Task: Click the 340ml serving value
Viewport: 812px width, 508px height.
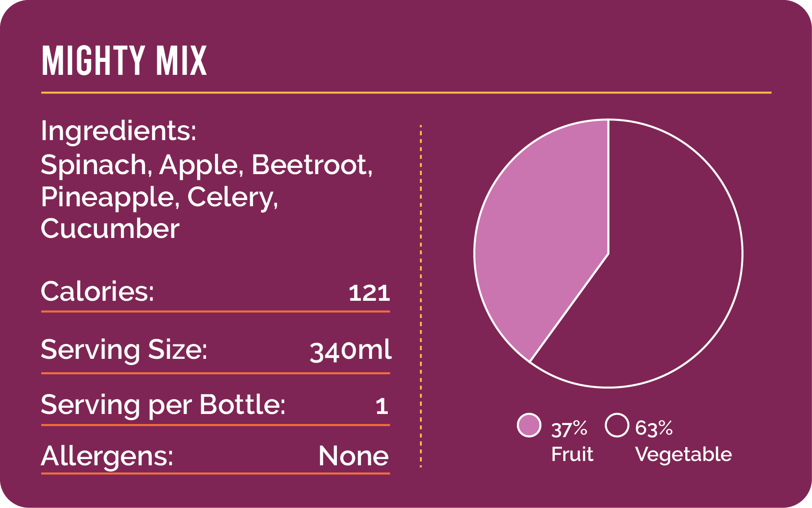Action: [350, 350]
